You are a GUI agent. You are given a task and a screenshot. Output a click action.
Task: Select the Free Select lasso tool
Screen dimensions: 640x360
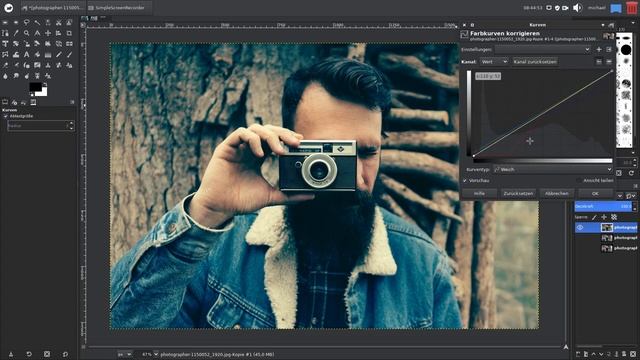[27, 22]
